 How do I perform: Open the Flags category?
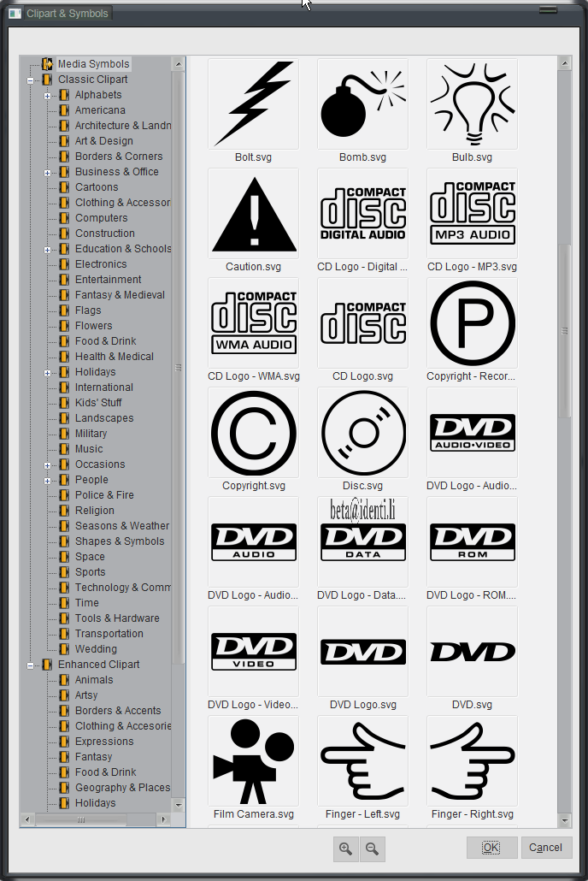(x=88, y=310)
